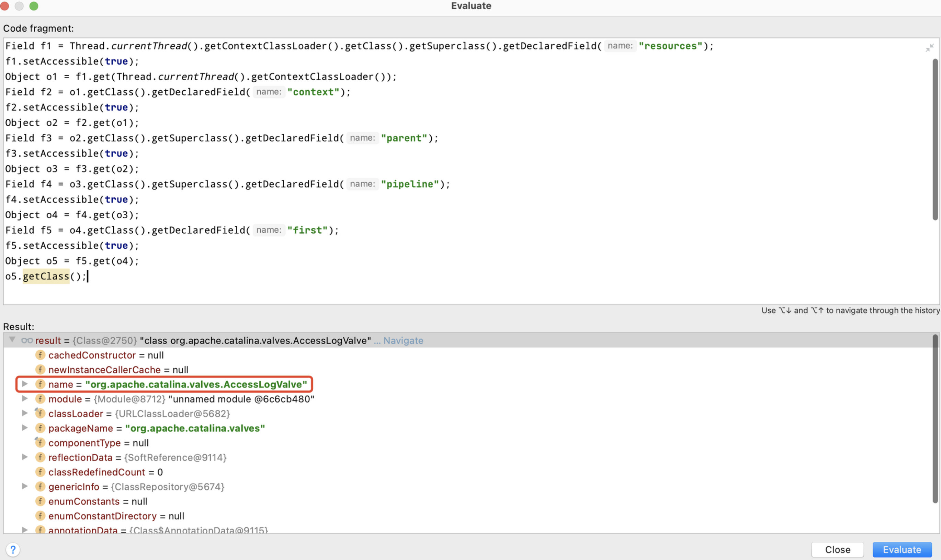This screenshot has width=941, height=560.
Task: Collapse the code fragment editor icon
Action: coord(929,48)
